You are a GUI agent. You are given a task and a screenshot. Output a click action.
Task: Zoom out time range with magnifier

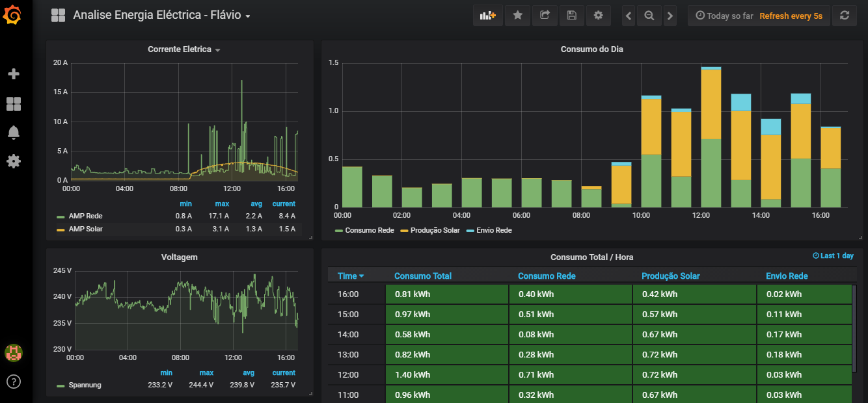pos(649,16)
